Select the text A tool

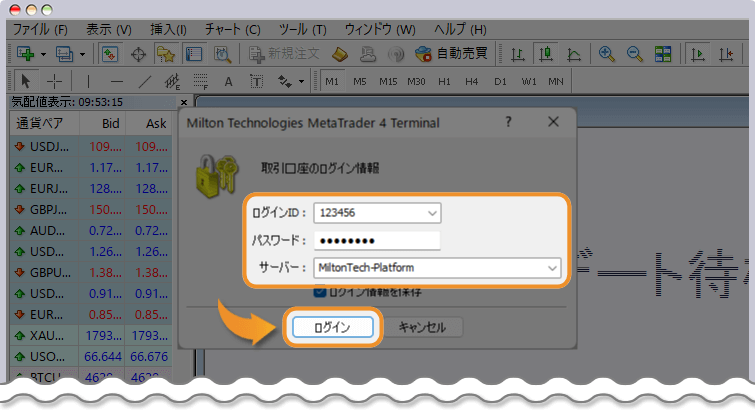[228, 81]
